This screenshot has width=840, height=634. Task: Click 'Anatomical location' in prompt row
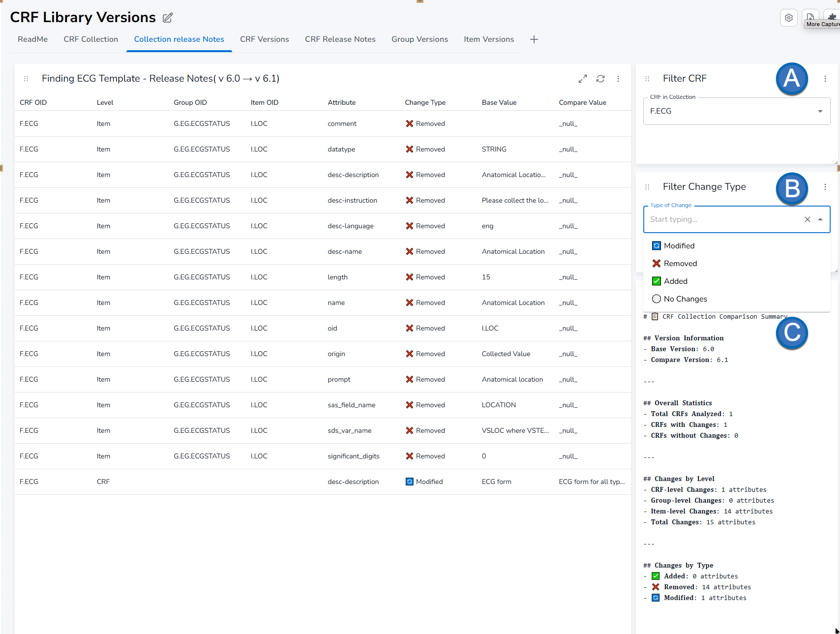tap(512, 380)
